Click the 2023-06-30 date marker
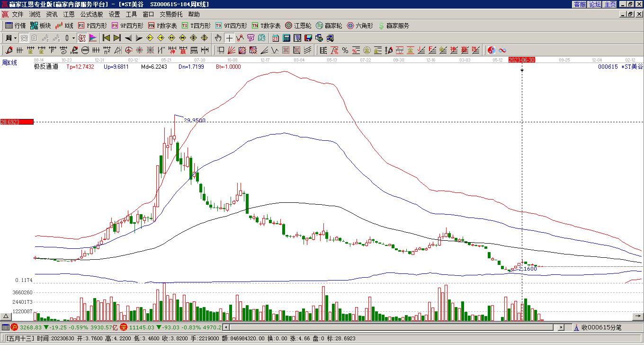644x345 pixels. (522, 60)
